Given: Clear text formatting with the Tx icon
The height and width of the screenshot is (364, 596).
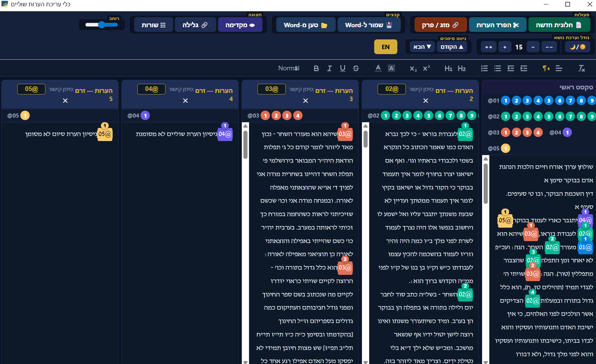Looking at the screenshot, I should pyautogui.click(x=581, y=68).
